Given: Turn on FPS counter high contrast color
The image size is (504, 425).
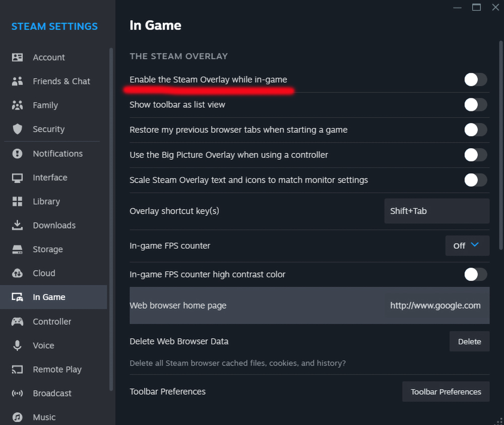Looking at the screenshot, I should point(475,274).
